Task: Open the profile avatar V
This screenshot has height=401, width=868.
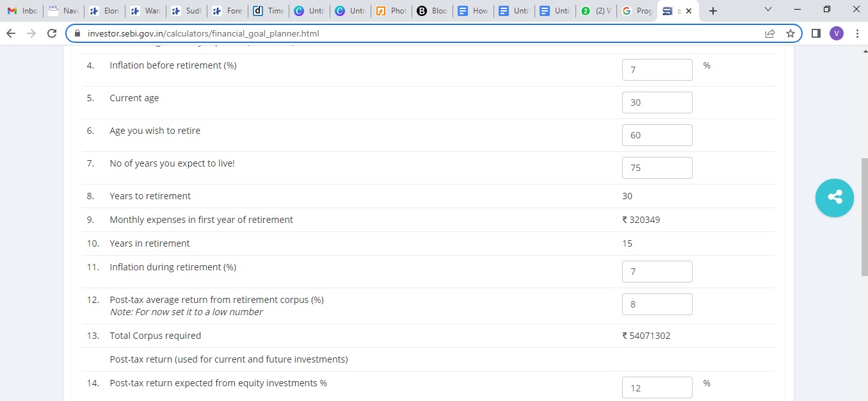Action: click(836, 33)
